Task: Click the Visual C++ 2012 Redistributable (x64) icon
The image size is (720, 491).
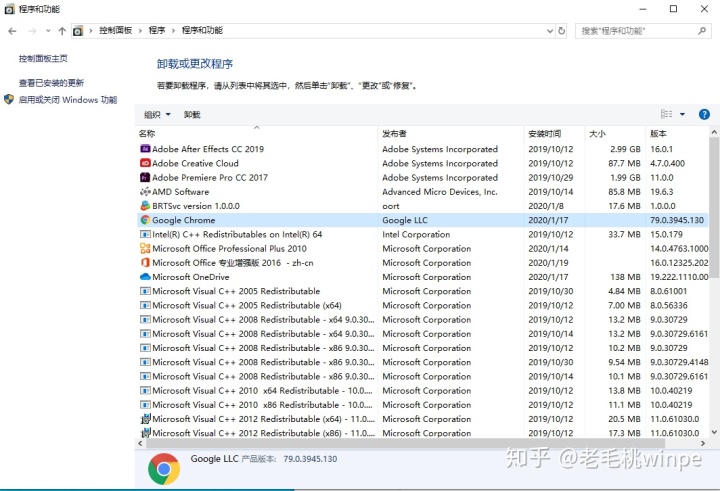Action: 146,419
